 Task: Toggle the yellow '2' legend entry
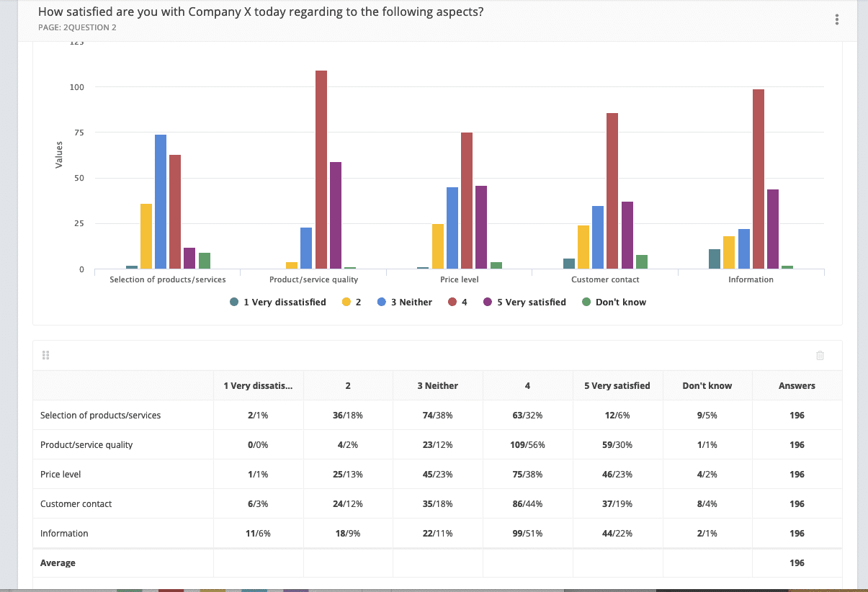click(351, 302)
